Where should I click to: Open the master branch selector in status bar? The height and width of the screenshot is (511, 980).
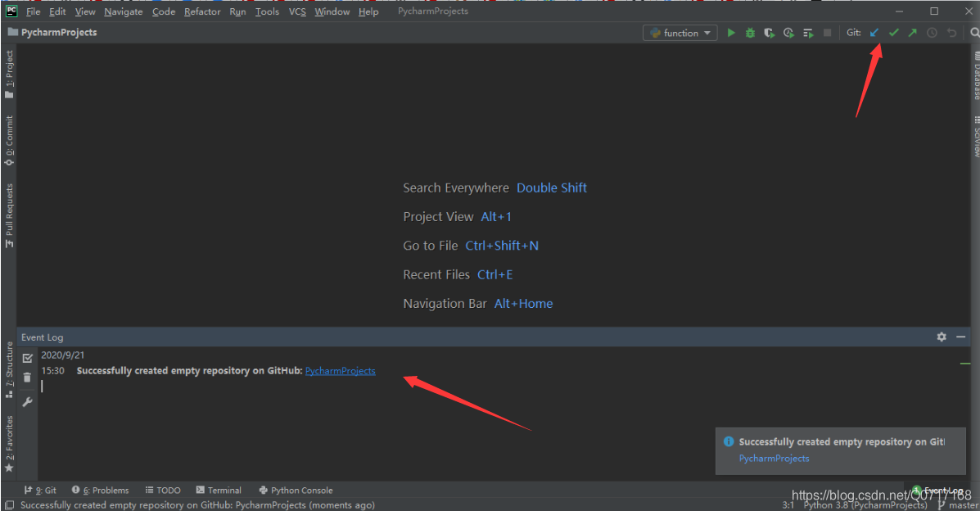click(x=958, y=504)
